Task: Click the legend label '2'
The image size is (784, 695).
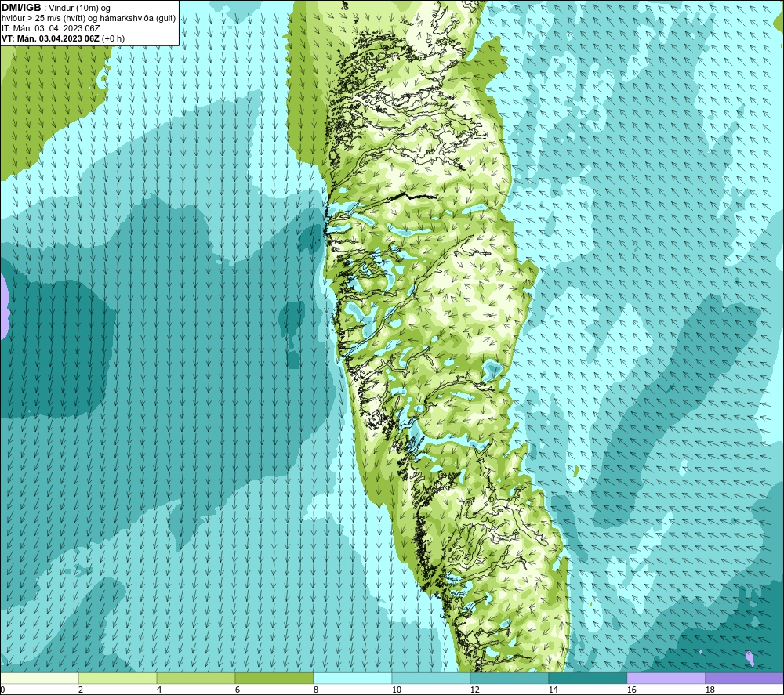Action: [81, 690]
